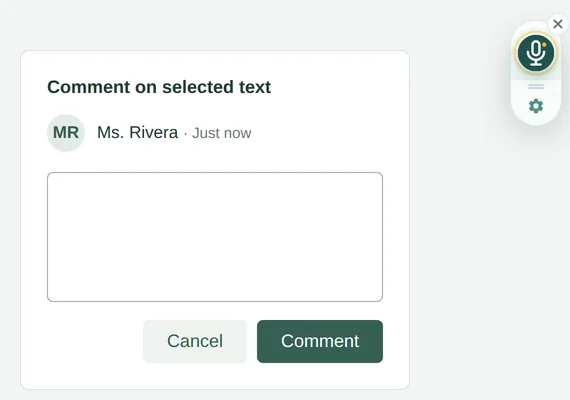The height and width of the screenshot is (400, 570).
Task: Submit with the green Comment button
Action: click(x=320, y=341)
